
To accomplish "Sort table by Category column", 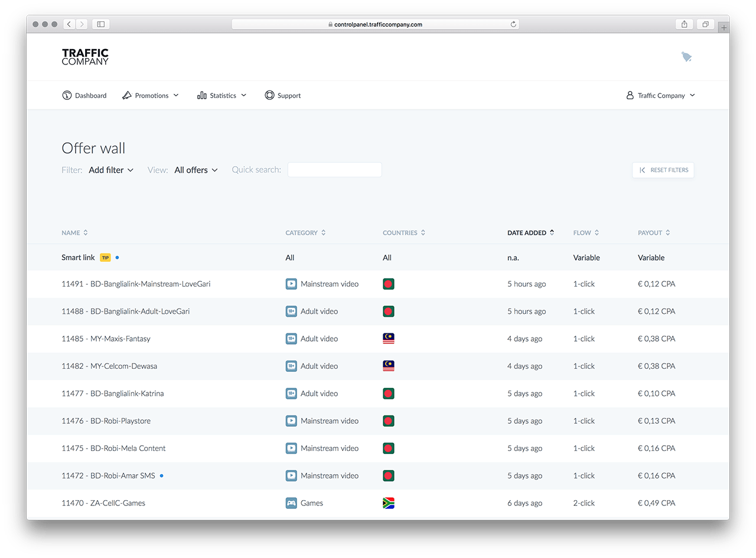I will coord(305,233).
